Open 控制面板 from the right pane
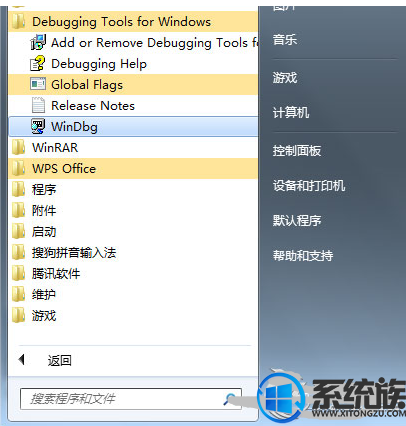 297,151
